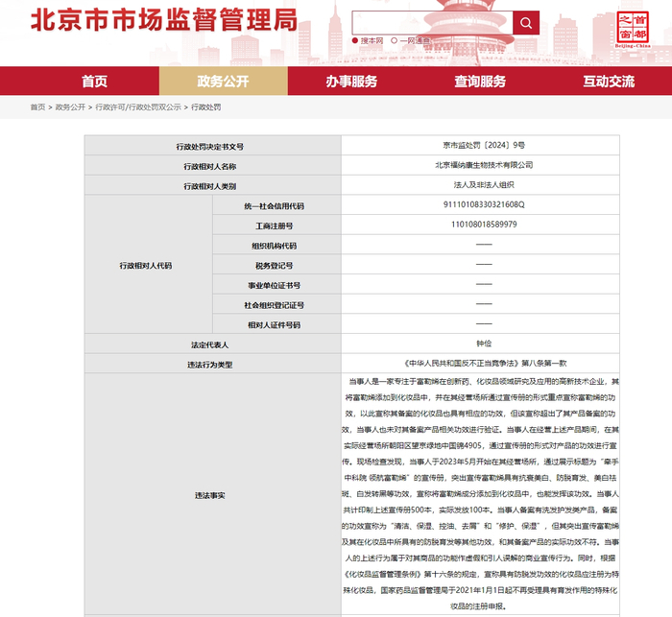Open the 首页 navigation tab
The width and height of the screenshot is (672, 617).
95,81
